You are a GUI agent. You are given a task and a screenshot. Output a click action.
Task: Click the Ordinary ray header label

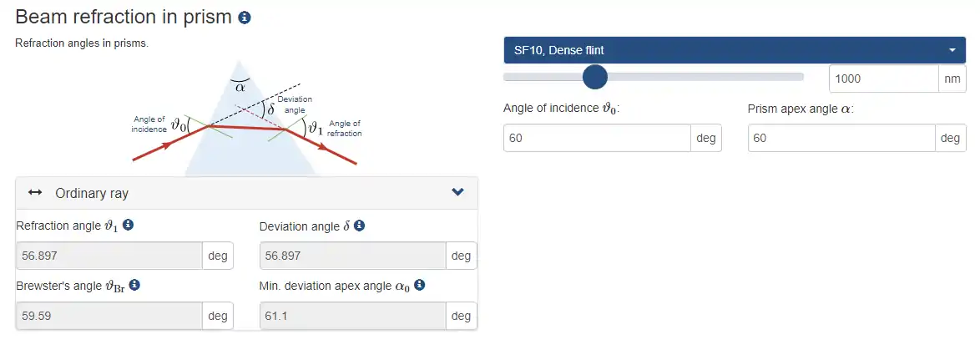(x=92, y=193)
